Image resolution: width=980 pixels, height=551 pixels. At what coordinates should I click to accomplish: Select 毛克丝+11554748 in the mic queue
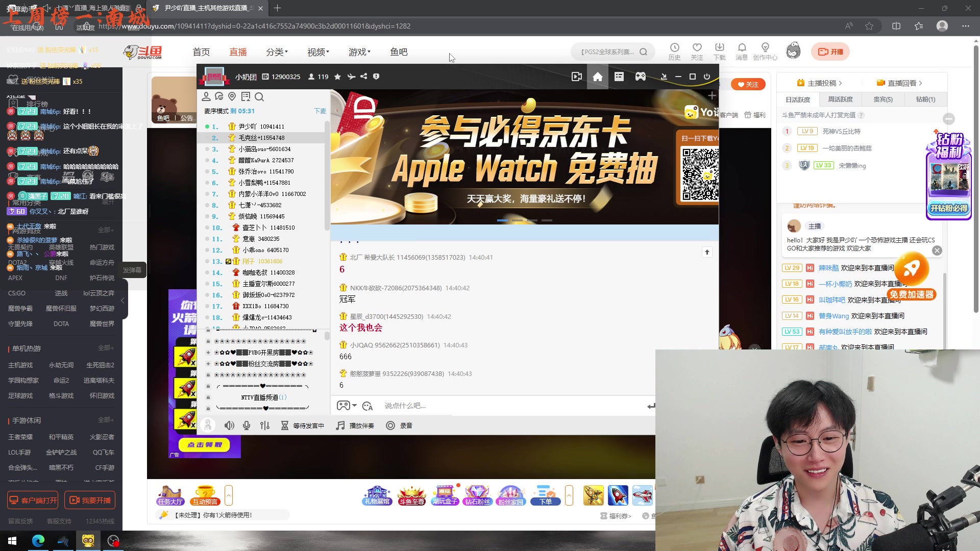point(261,138)
